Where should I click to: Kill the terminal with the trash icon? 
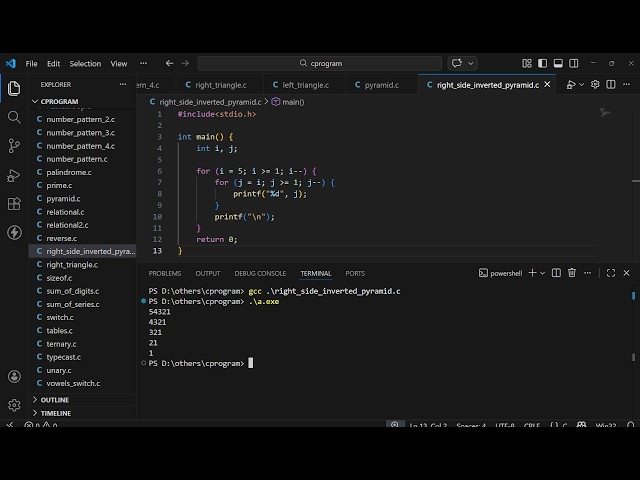coord(572,273)
